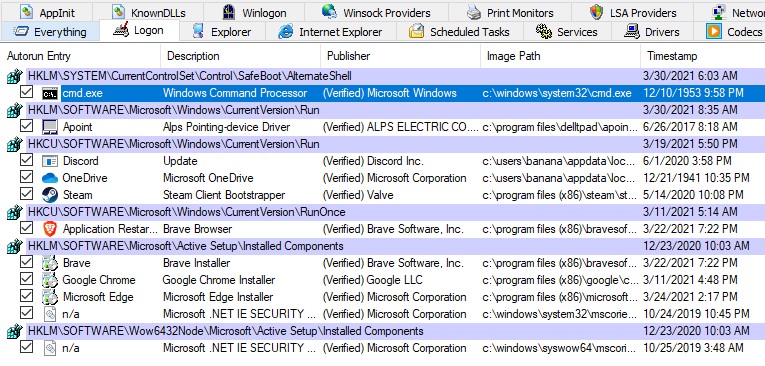Image resolution: width=765 pixels, height=366 pixels.
Task: Click the Steam icon in the entry list
Action: point(50,195)
